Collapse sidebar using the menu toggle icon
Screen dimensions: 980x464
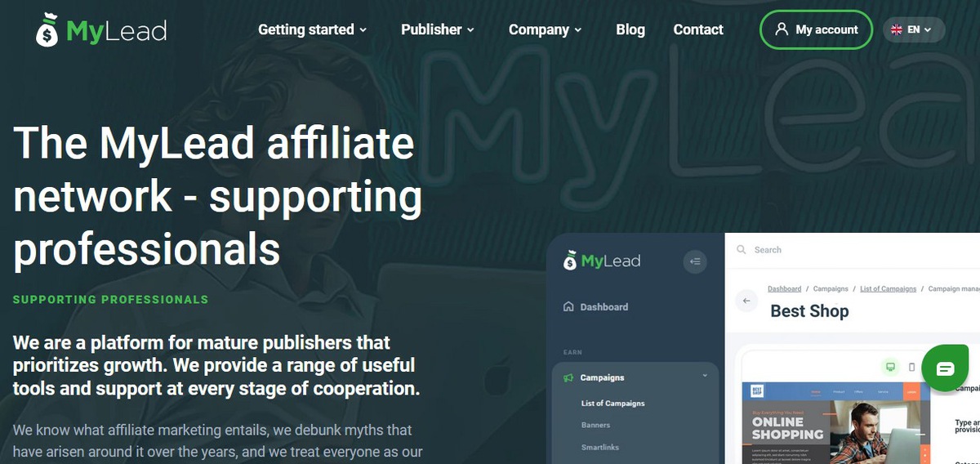(x=695, y=261)
